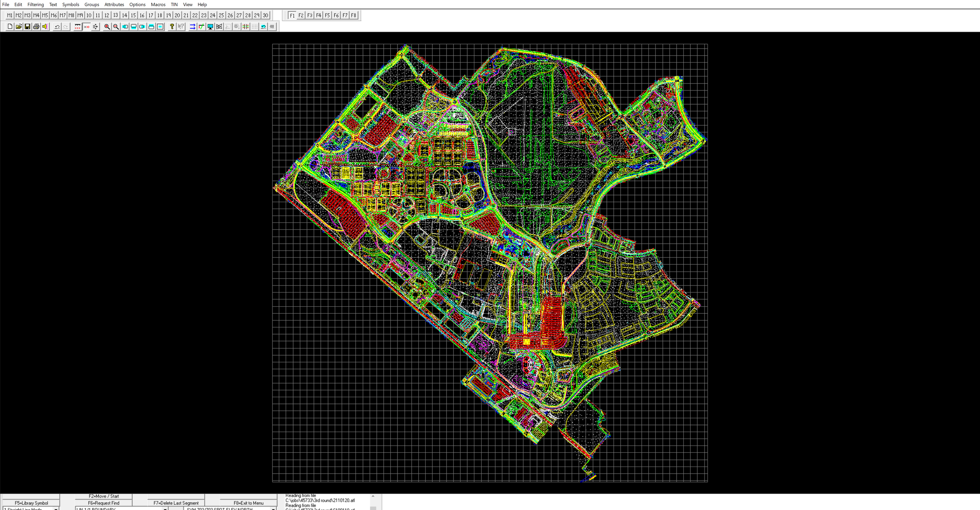The width and height of the screenshot is (980, 510).
Task: Open the Filtering menu
Action: pos(36,5)
